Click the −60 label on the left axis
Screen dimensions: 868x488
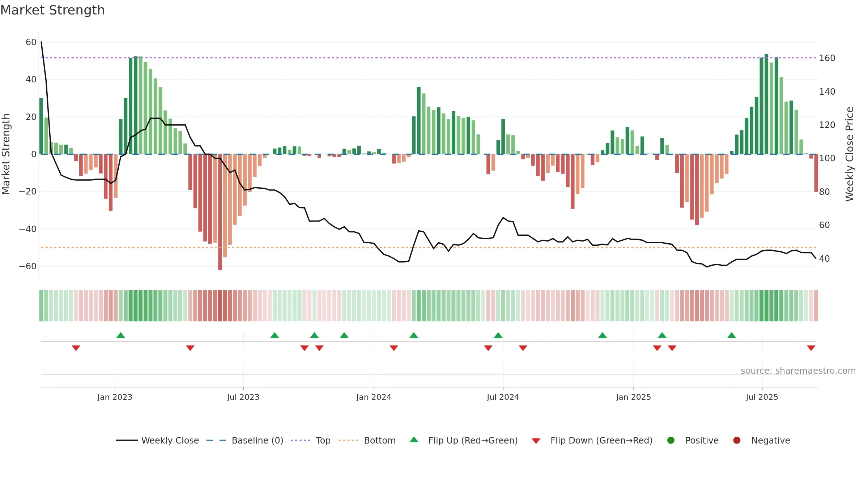(x=28, y=266)
